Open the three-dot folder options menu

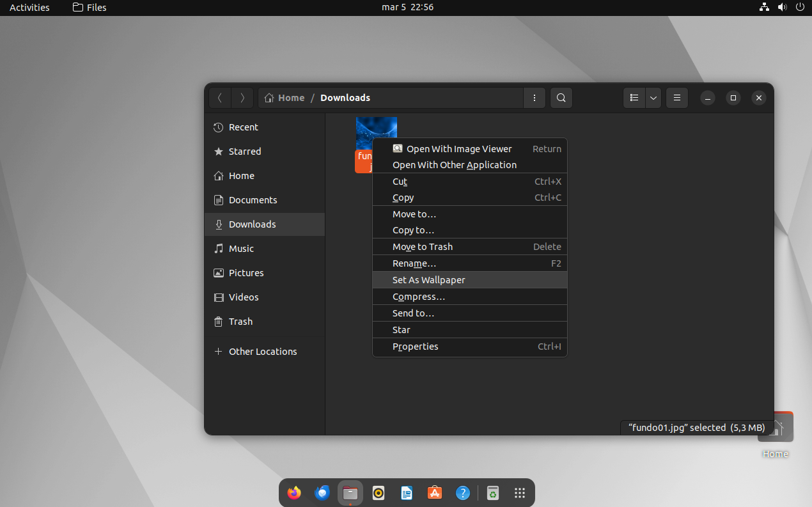click(x=534, y=98)
